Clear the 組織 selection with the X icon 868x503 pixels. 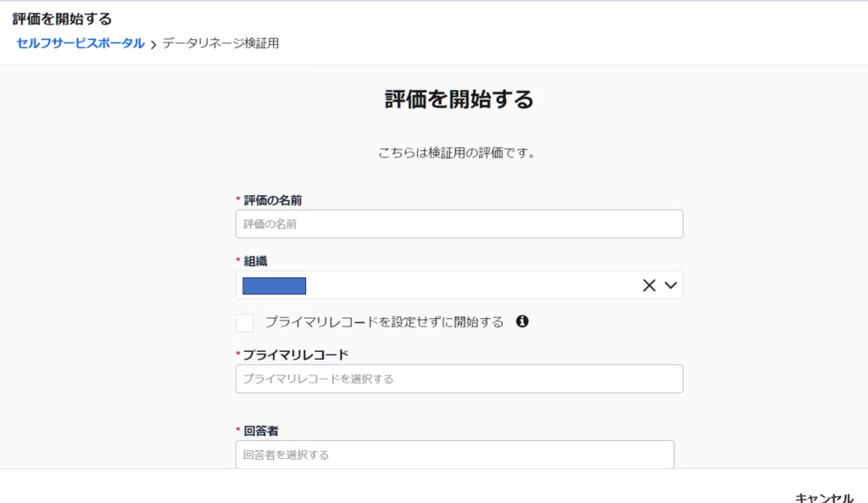[x=649, y=286]
